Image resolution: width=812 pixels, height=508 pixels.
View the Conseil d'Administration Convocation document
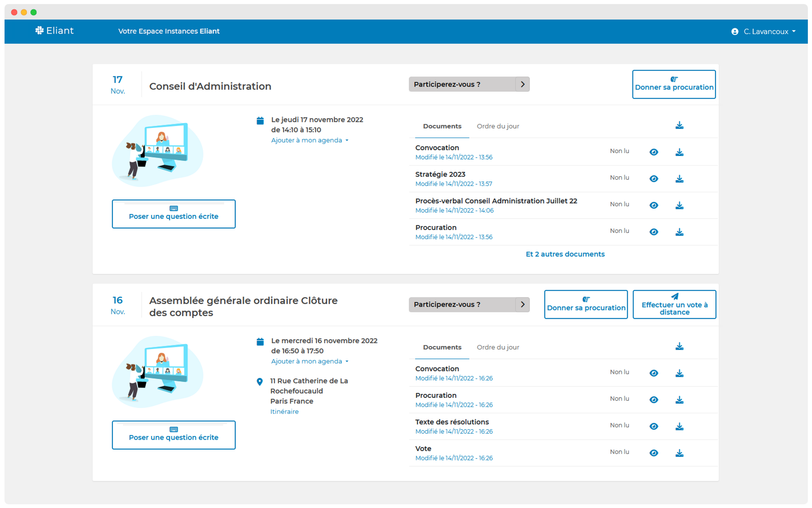[654, 152]
